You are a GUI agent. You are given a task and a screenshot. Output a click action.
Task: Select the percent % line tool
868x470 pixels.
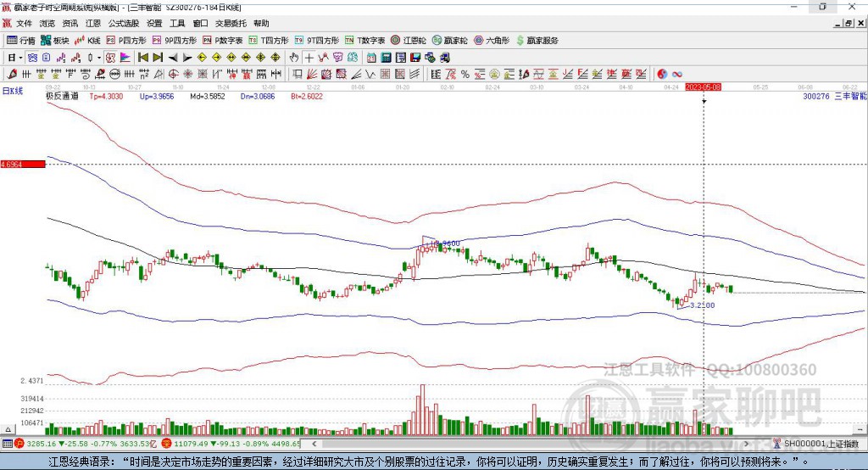tap(465, 75)
